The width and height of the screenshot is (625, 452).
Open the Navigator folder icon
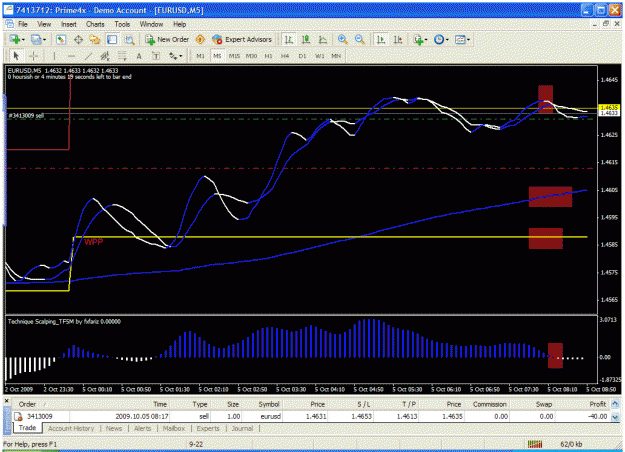[x=95, y=39]
